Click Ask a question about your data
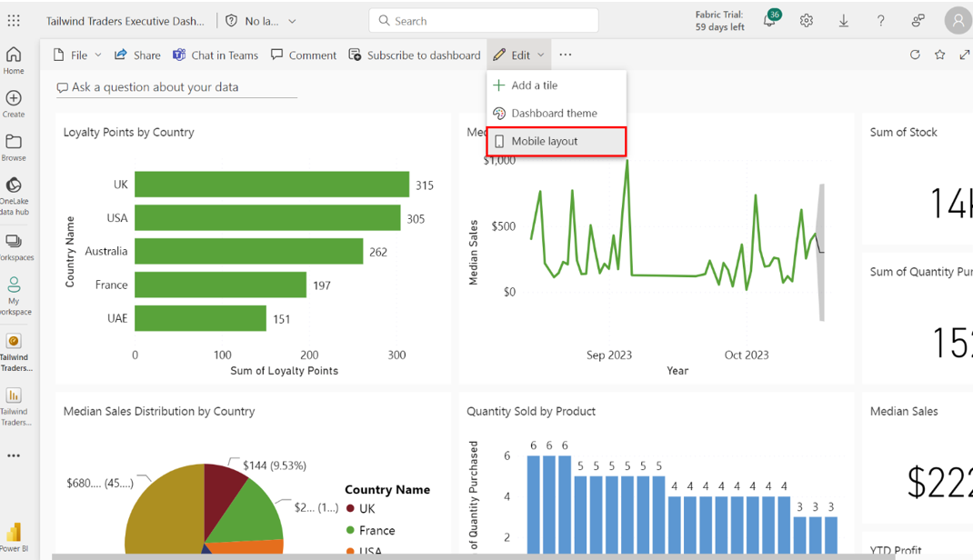973x560 pixels. pyautogui.click(x=155, y=87)
